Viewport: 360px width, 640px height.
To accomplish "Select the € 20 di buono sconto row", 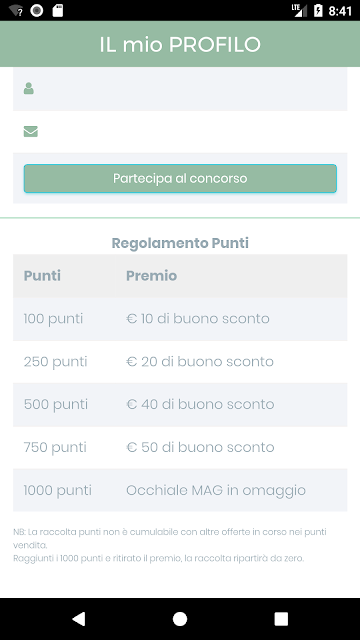I will [180, 362].
